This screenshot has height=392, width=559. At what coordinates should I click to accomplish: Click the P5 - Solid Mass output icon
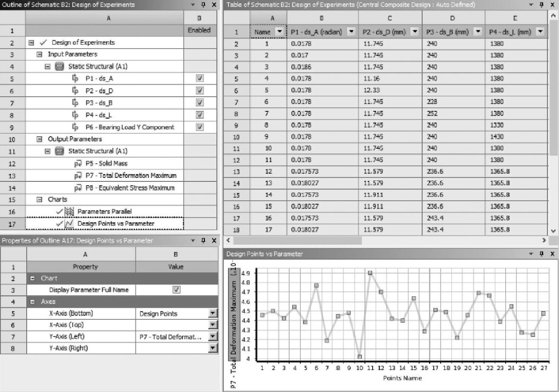coord(78,163)
